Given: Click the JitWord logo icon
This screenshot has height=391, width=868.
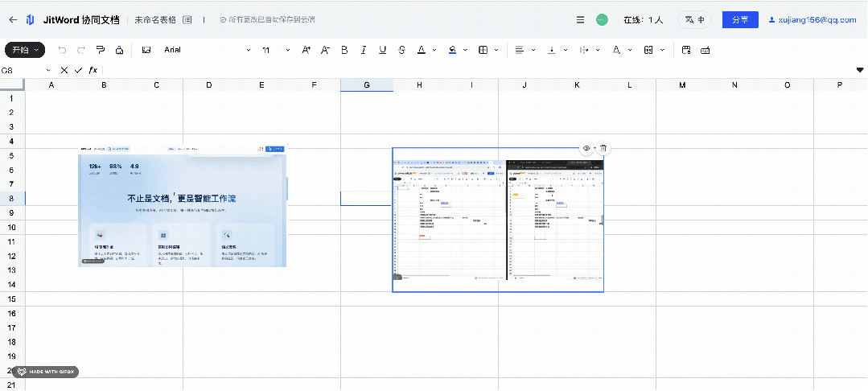Looking at the screenshot, I should pyautogui.click(x=31, y=20).
